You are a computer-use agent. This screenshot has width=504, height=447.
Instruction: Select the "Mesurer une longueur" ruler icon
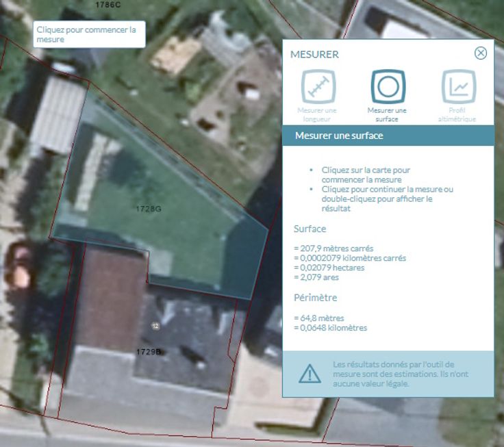pos(318,87)
